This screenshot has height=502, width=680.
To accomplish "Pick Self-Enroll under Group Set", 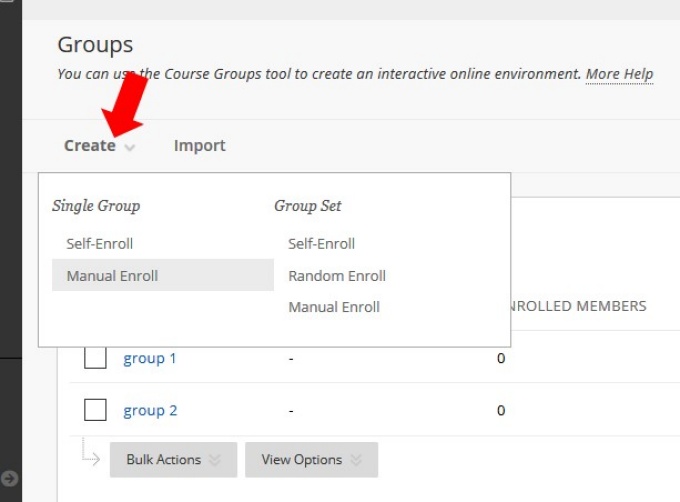I will pyautogui.click(x=321, y=243).
